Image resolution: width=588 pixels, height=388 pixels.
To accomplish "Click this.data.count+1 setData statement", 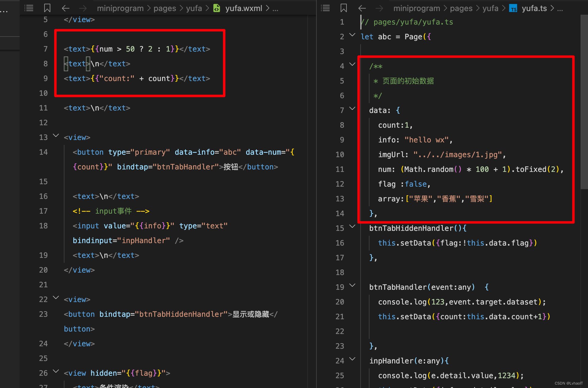I will pyautogui.click(x=464, y=316).
